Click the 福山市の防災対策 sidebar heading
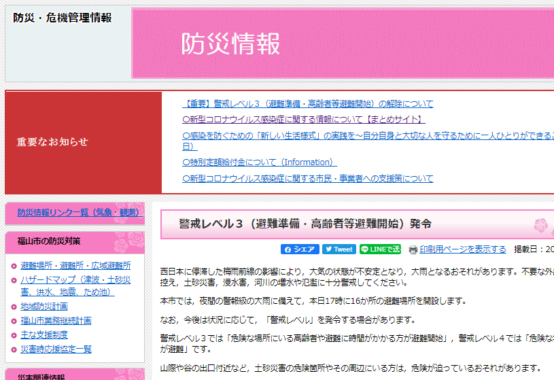This screenshot has width=554, height=380. tap(49, 241)
